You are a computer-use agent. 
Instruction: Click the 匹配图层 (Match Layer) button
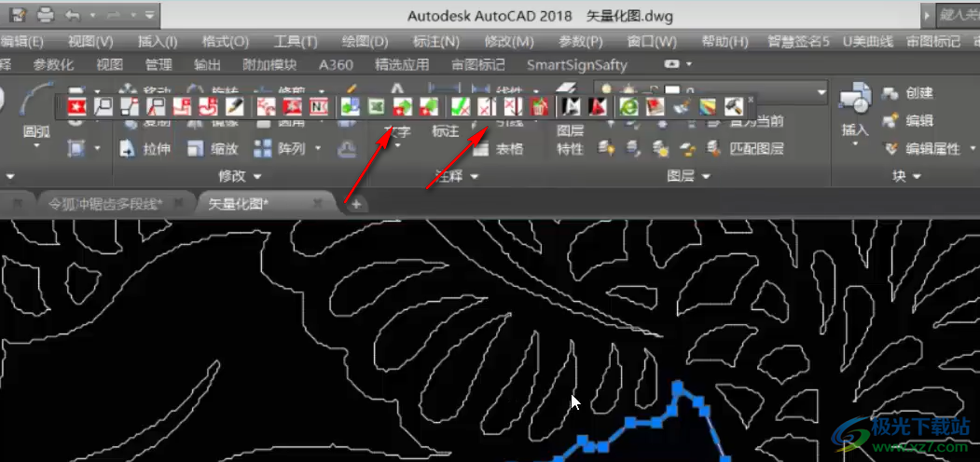click(x=745, y=149)
